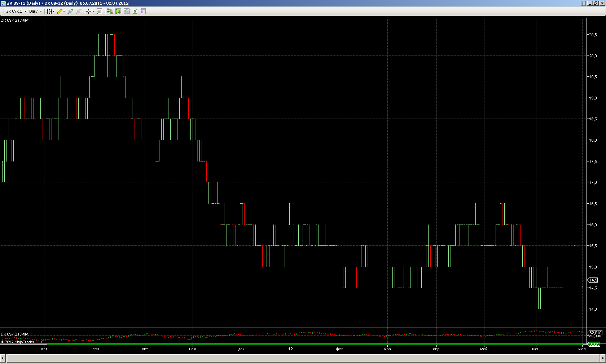The width and height of the screenshot is (606, 364).
Task: Open the chart properties icon
Action: pos(143,11)
